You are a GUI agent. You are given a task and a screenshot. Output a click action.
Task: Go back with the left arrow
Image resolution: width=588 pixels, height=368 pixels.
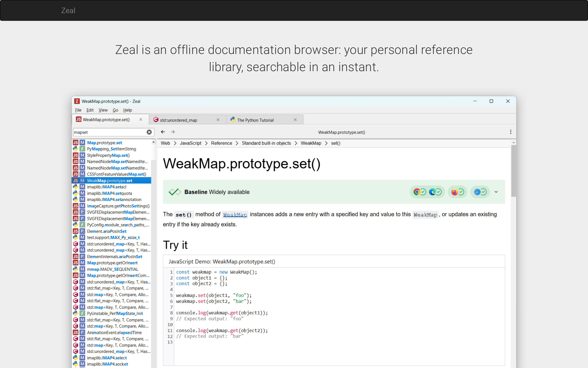point(163,132)
